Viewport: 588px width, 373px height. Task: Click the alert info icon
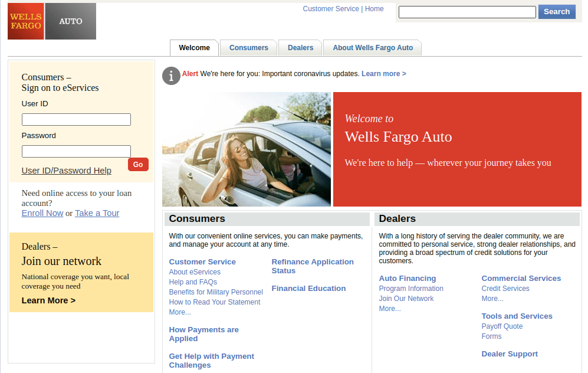coord(171,76)
